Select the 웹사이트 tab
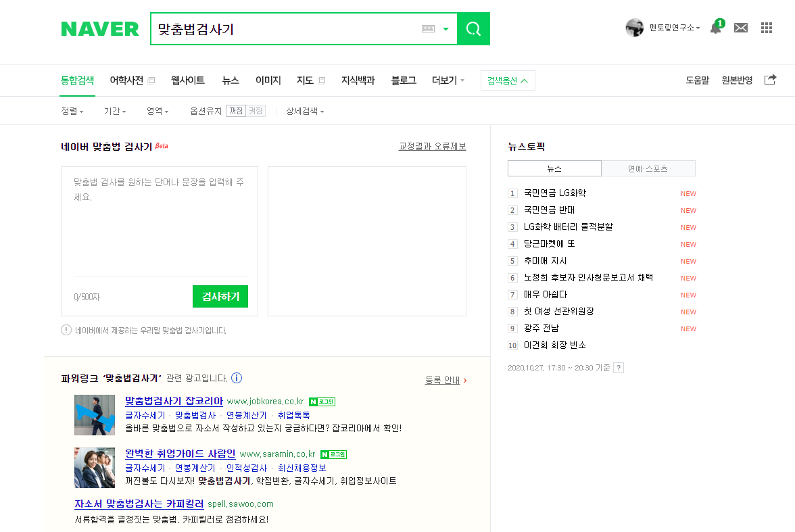Screen dimensions: 795x532 point(188,80)
